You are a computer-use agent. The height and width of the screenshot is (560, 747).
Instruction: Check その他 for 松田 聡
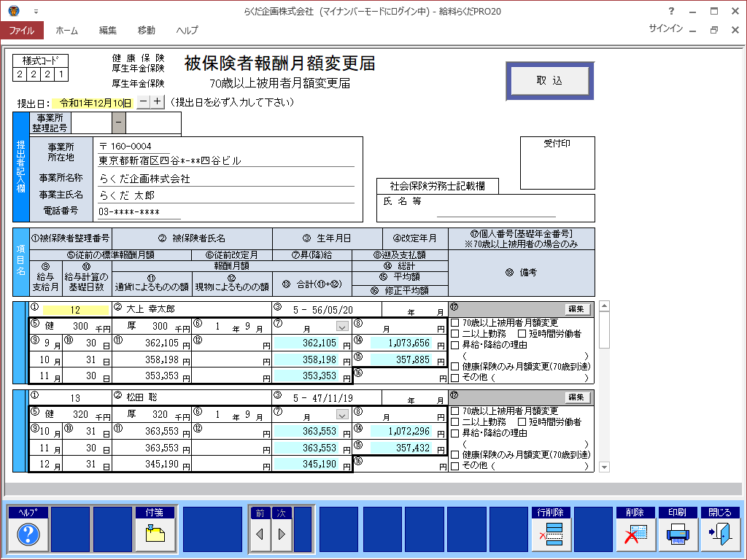[x=455, y=466]
